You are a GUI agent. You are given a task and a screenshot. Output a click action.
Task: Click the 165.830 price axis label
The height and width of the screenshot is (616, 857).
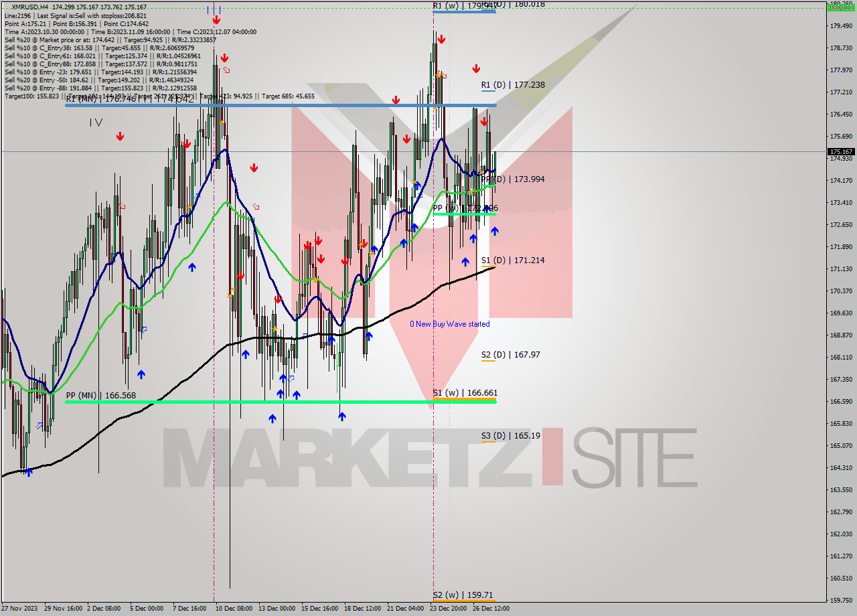tap(841, 423)
